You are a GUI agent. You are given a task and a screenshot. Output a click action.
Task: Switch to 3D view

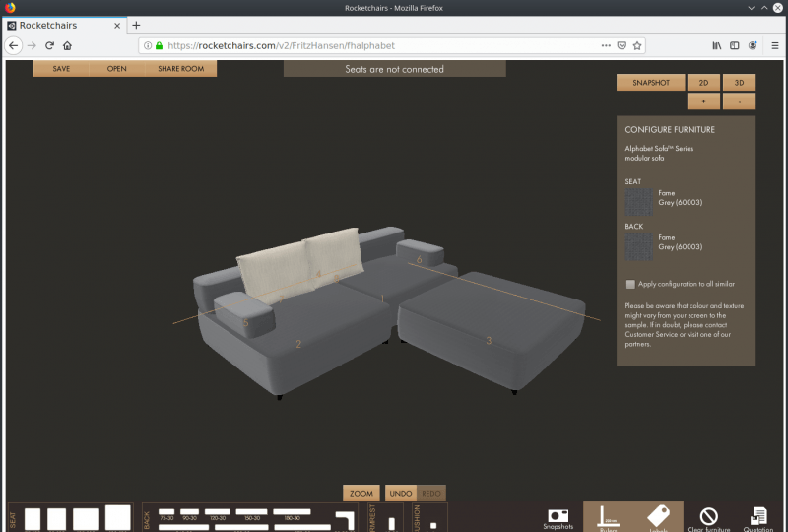click(x=739, y=83)
